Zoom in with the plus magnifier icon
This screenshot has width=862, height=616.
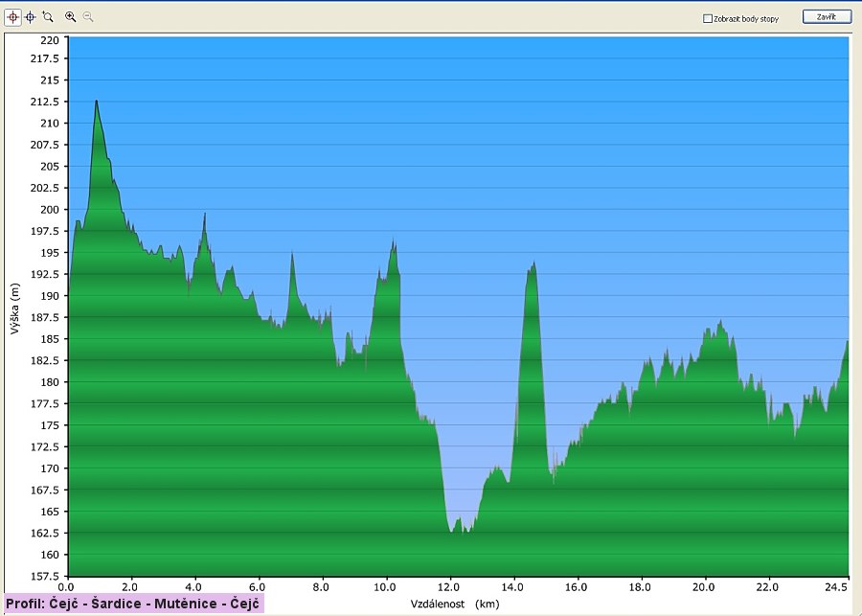(71, 16)
